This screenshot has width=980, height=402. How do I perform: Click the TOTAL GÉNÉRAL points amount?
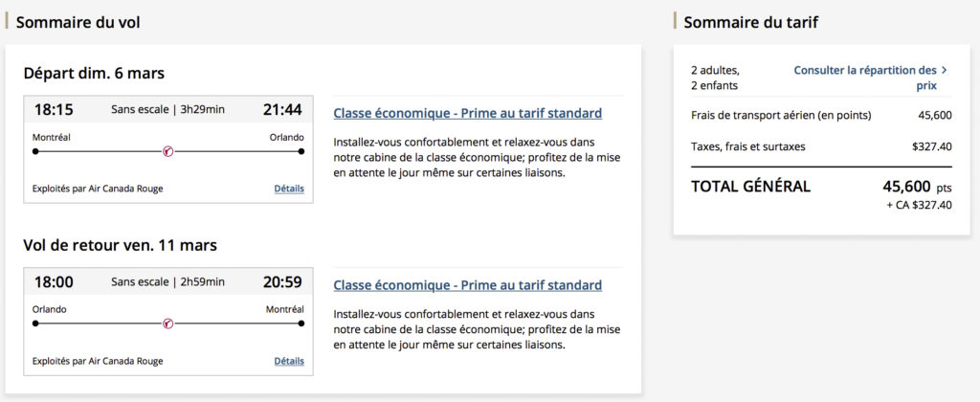pyautogui.click(x=905, y=187)
